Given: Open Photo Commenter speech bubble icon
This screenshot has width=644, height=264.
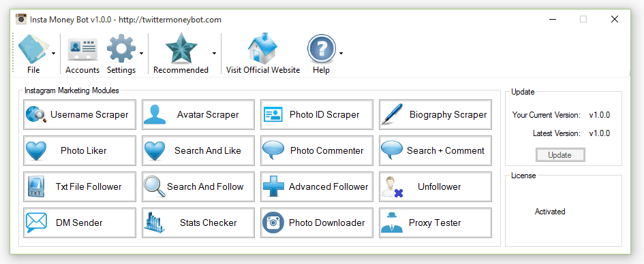Looking at the screenshot, I should (x=273, y=150).
